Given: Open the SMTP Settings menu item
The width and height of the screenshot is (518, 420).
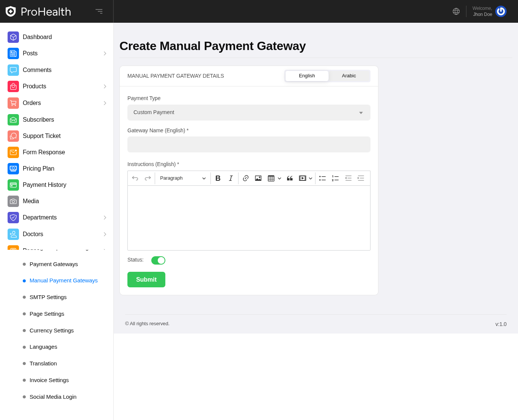Looking at the screenshot, I should pos(48,297).
